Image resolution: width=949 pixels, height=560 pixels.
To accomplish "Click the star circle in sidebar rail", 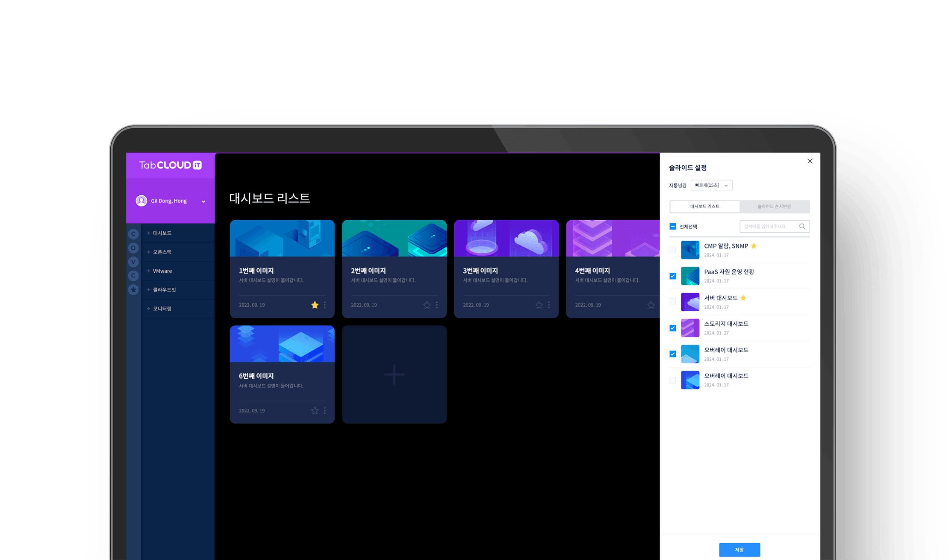I will pos(133,290).
